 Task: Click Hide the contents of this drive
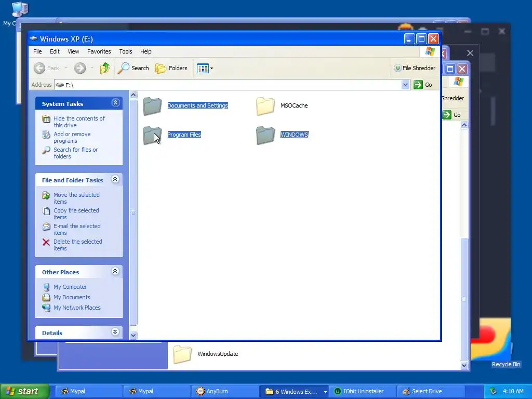(x=79, y=122)
